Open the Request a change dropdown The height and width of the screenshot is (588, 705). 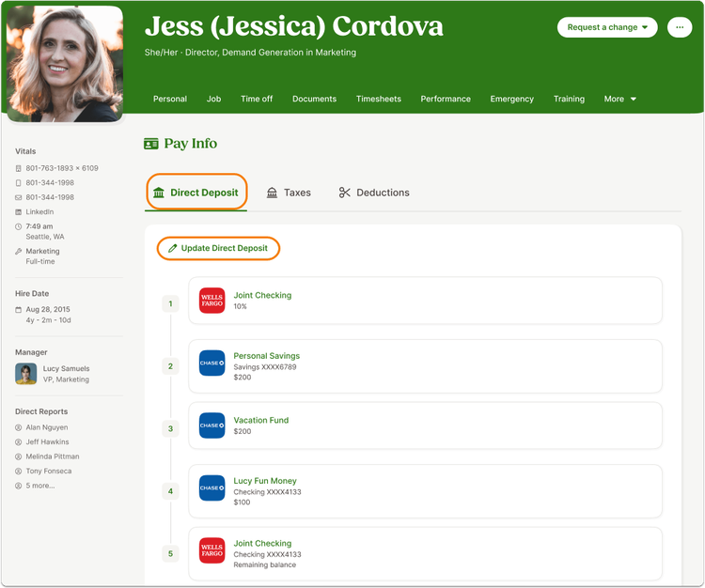[x=607, y=27]
